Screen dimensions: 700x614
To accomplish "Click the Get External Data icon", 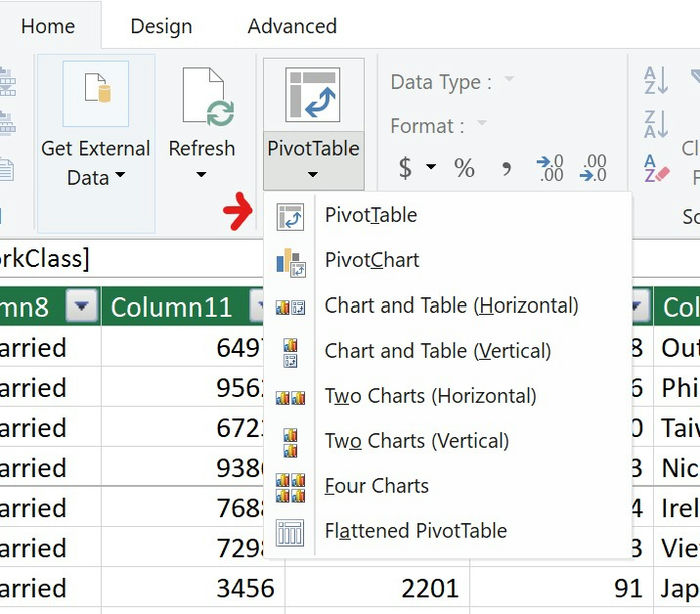I will (x=96, y=94).
